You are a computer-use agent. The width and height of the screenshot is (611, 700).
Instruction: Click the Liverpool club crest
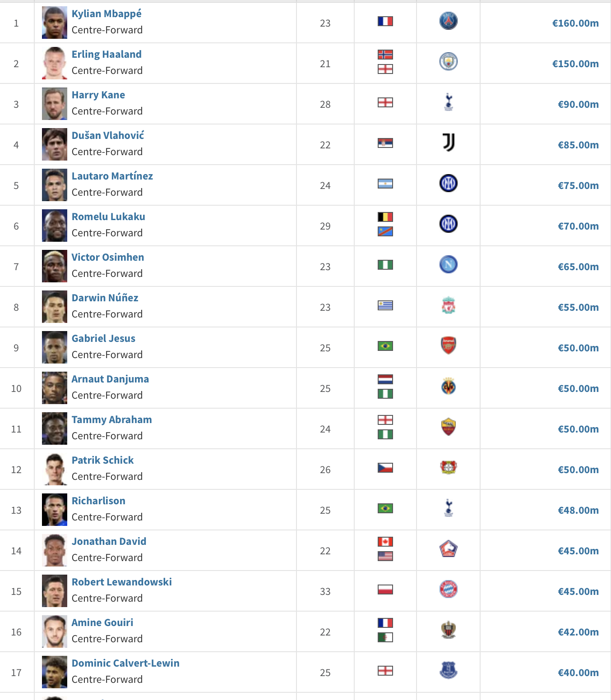[x=448, y=305]
